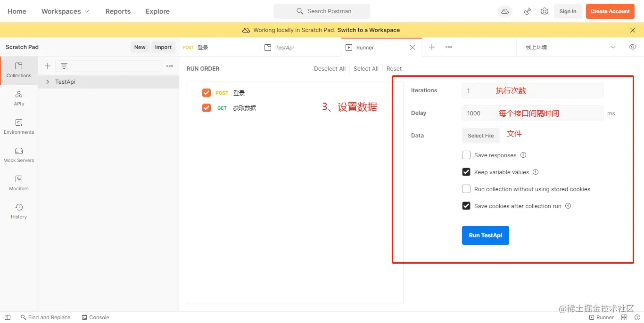Go to Home
This screenshot has width=644, height=323.
click(17, 11)
